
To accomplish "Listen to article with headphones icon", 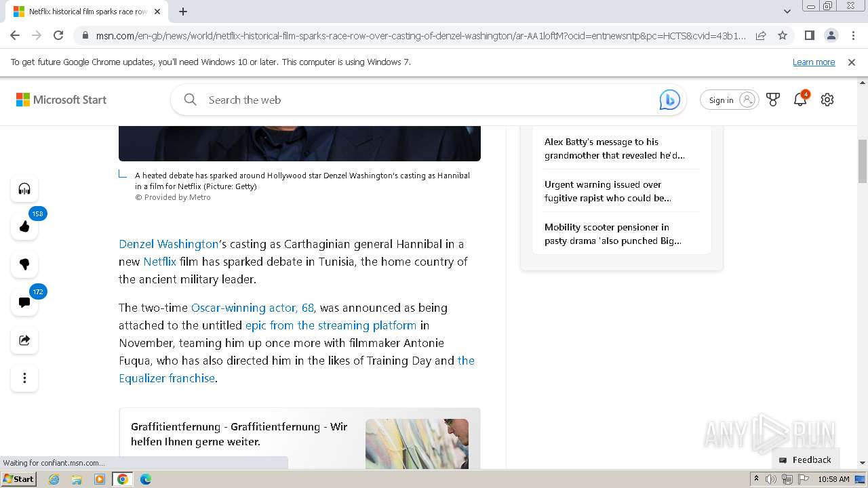I will coord(24,188).
